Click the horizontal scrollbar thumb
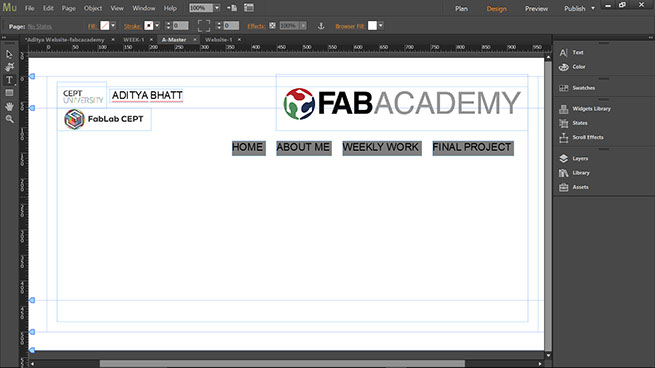The height and width of the screenshot is (368, 655). pos(282,364)
